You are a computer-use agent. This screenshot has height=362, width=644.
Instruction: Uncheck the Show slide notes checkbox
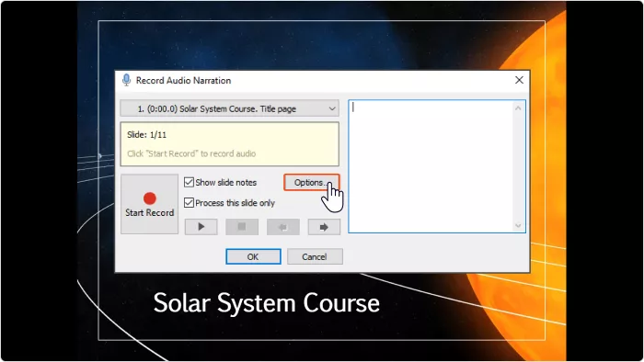point(189,183)
